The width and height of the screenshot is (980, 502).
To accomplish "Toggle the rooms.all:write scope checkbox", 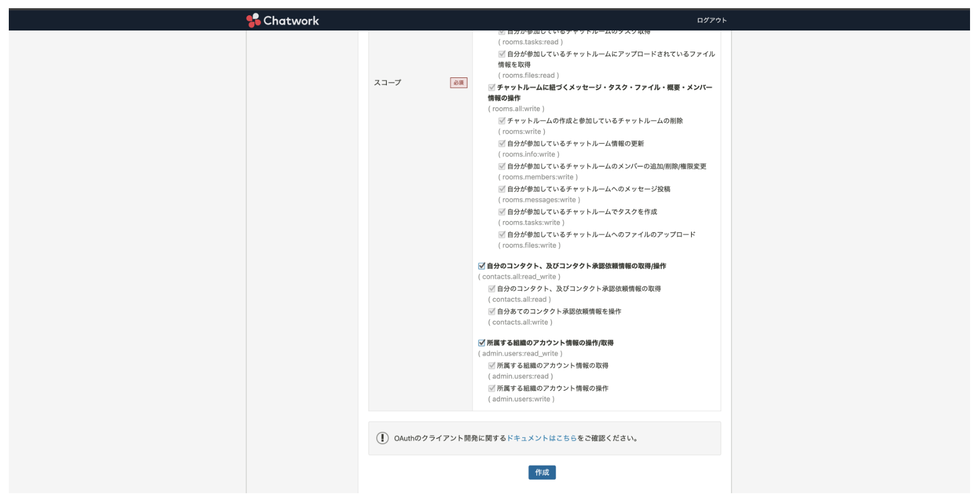I will coord(492,87).
